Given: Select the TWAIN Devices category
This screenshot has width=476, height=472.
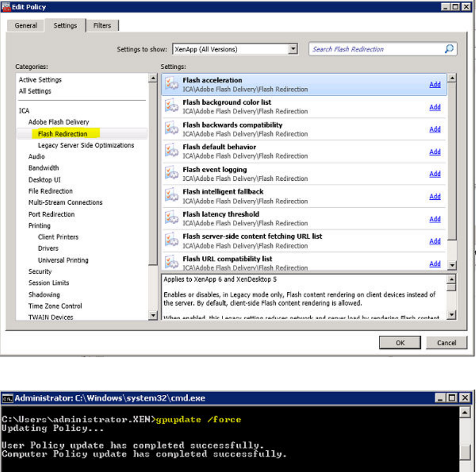Looking at the screenshot, I should pos(50,317).
